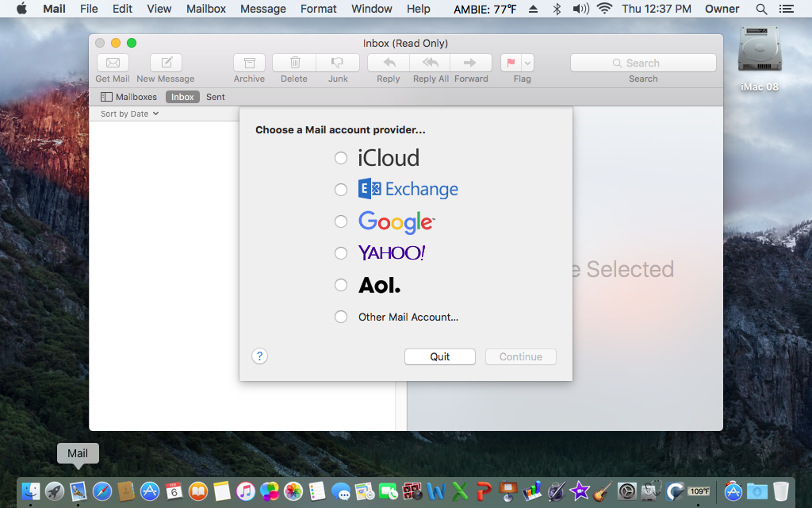The height and width of the screenshot is (508, 812).
Task: Click the Forward arrow icon
Action: [x=471, y=63]
